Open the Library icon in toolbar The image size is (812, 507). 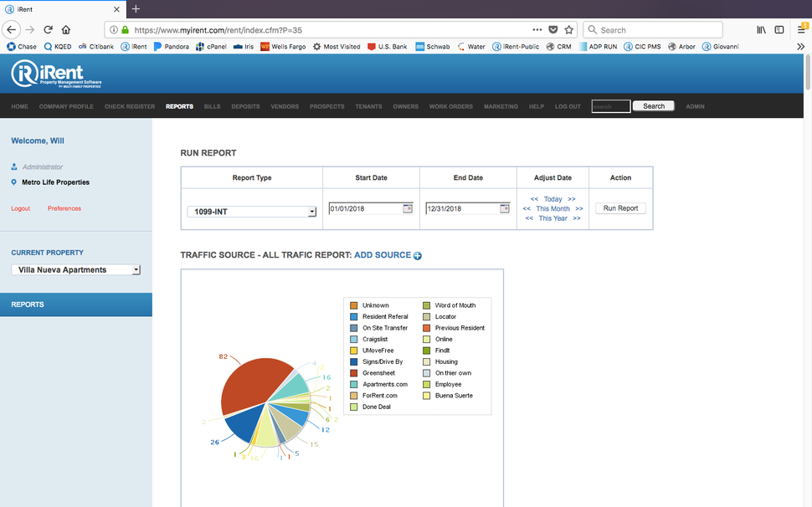coord(761,30)
